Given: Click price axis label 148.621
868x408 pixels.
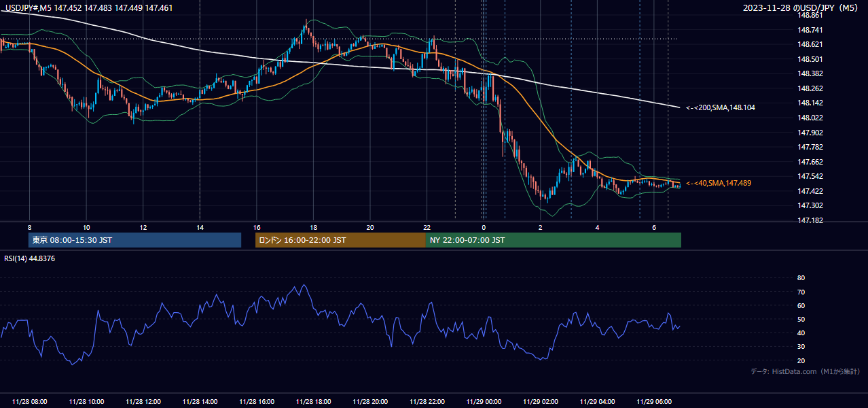Looking at the screenshot, I should click(811, 44).
